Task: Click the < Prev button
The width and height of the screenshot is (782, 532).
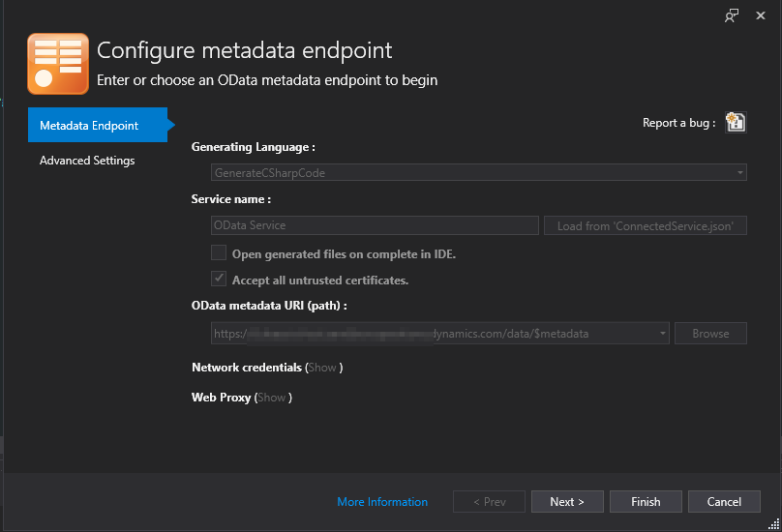Action: click(489, 502)
